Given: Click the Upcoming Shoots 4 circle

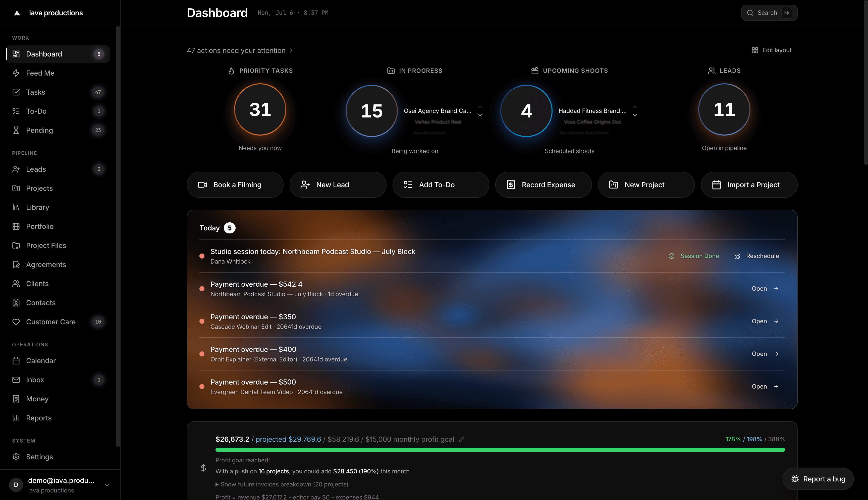Looking at the screenshot, I should click(526, 111).
